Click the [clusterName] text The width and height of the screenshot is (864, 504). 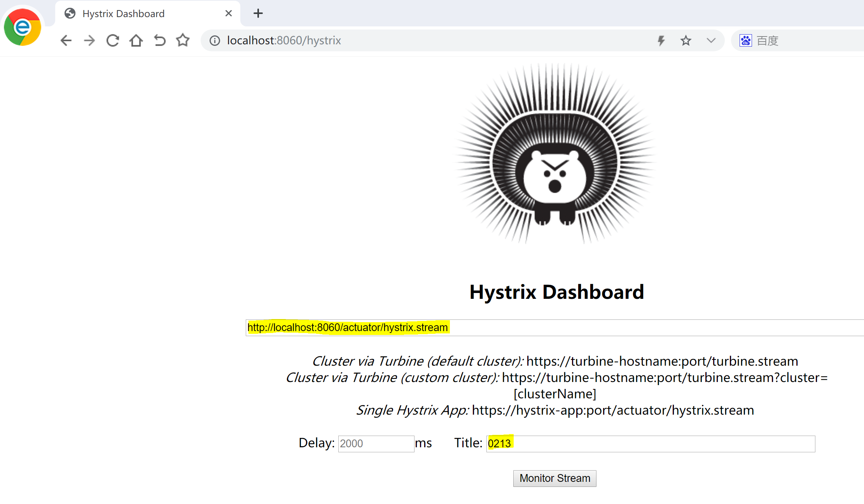click(x=555, y=394)
